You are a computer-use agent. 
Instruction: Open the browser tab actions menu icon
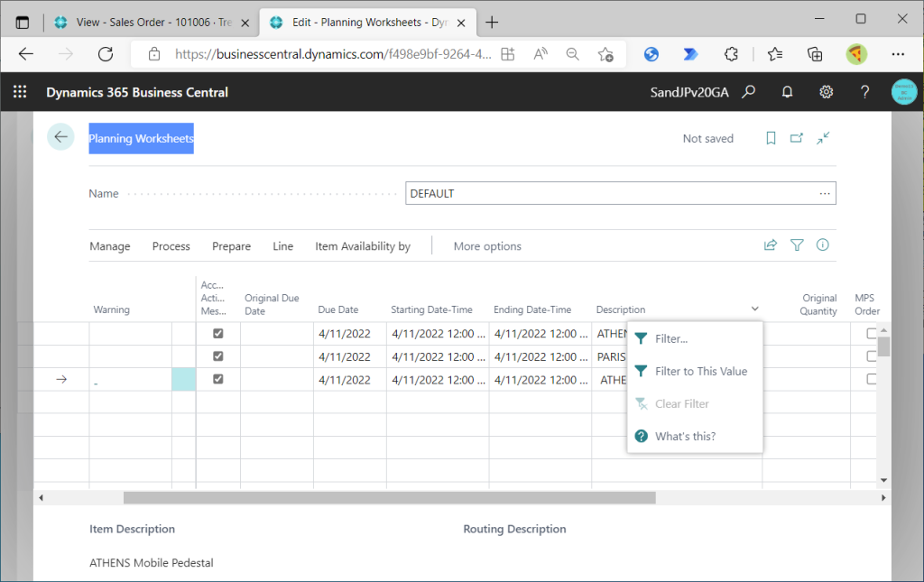click(23, 23)
